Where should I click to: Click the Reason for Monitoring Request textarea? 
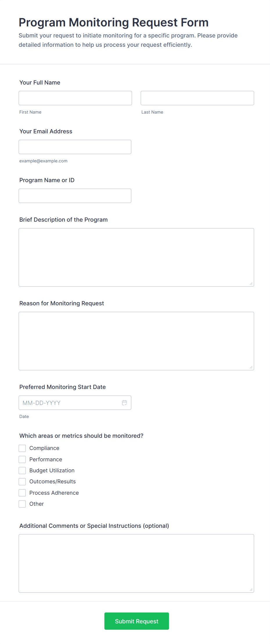pos(136,341)
